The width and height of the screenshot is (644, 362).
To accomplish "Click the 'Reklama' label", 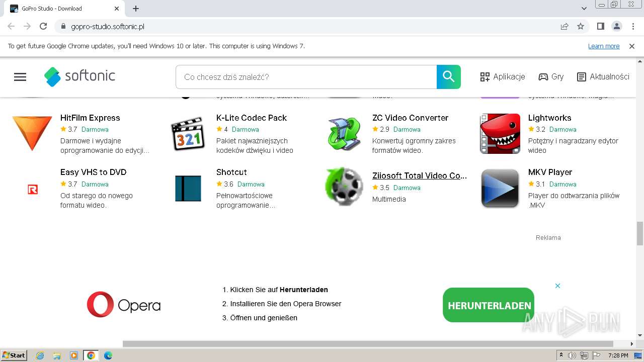I will 548,237.
